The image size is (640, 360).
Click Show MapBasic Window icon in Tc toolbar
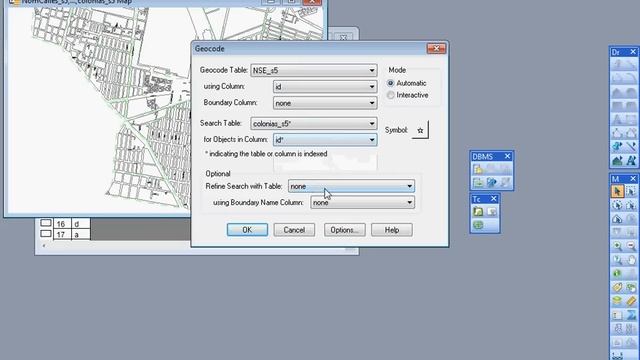[x=491, y=211]
